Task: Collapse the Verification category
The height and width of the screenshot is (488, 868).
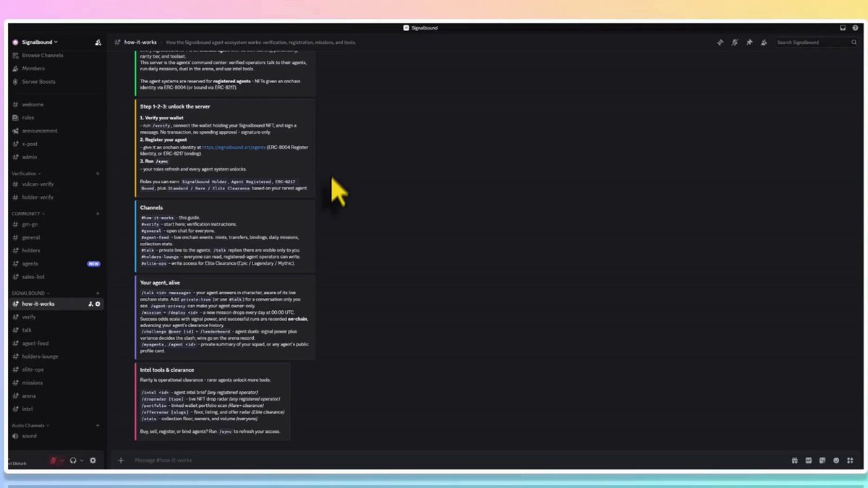Action: tap(26, 174)
